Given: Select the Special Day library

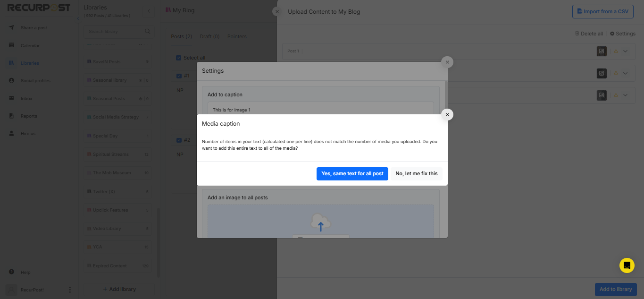Looking at the screenshot, I should tap(118, 136).
